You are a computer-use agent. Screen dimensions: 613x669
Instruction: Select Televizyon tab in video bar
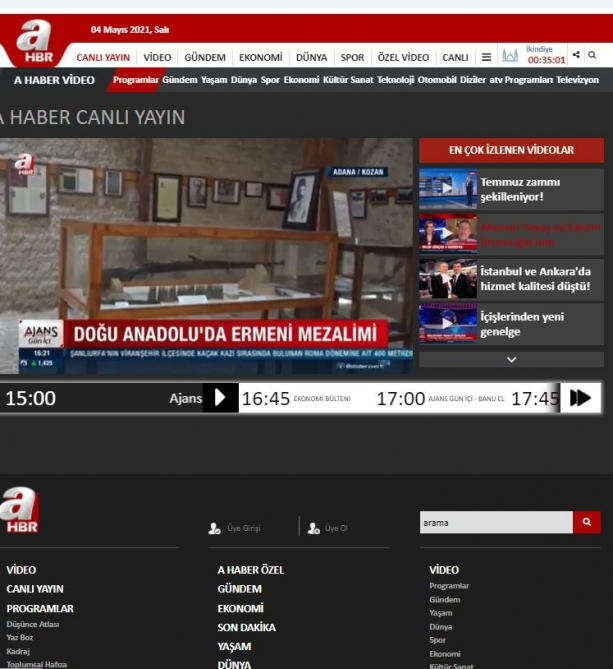click(x=577, y=80)
